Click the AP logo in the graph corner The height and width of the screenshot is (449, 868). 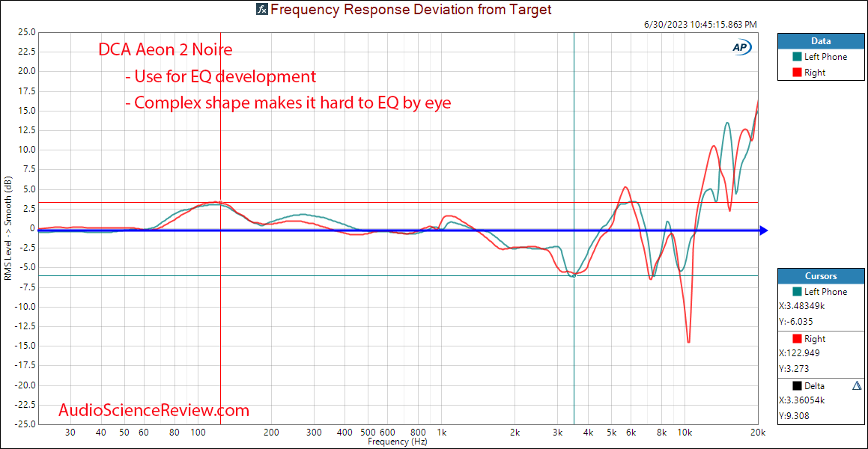tap(742, 48)
